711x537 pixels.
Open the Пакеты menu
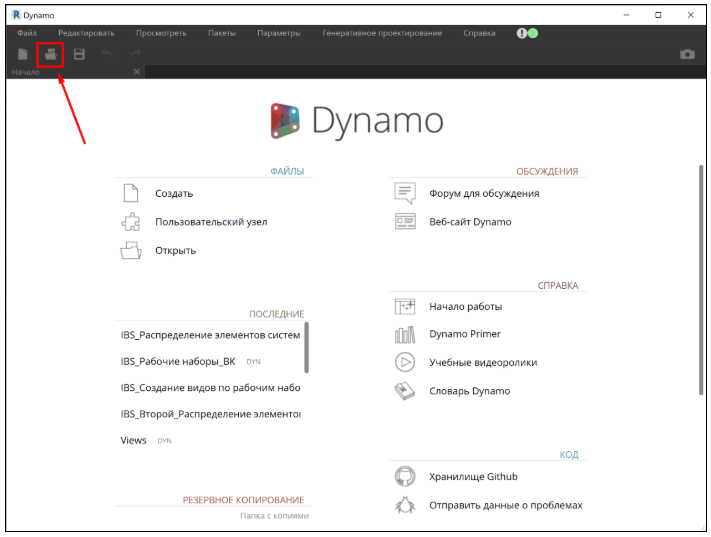click(222, 33)
